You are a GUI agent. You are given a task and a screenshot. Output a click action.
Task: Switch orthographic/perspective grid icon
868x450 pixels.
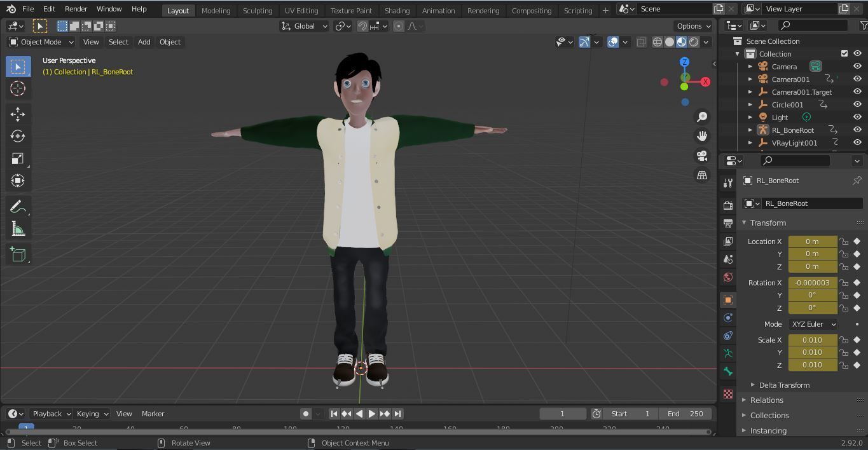(702, 175)
